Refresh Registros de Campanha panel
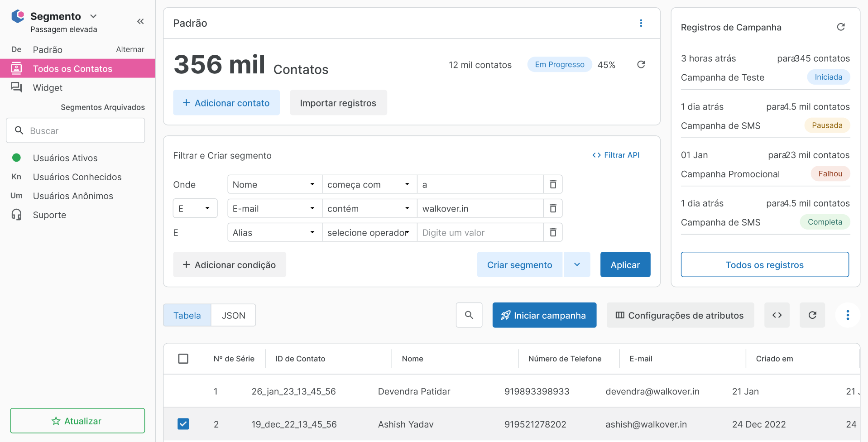Viewport: 868px width, 442px height. click(x=840, y=27)
